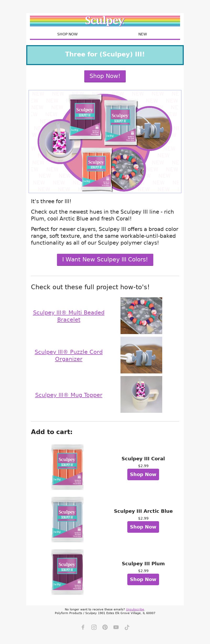The height and width of the screenshot is (644, 210).
Task: Click the Sculpey rainbow logo header
Action: point(105,21)
